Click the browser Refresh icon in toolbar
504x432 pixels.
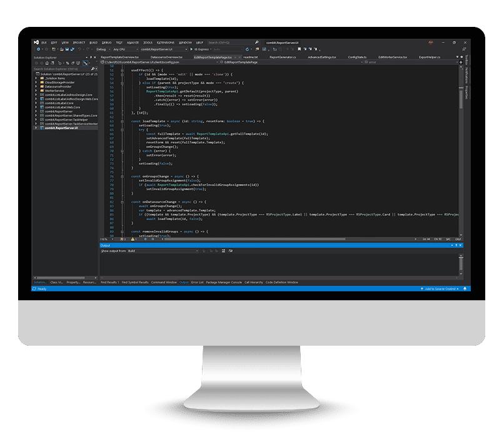tap(247, 49)
